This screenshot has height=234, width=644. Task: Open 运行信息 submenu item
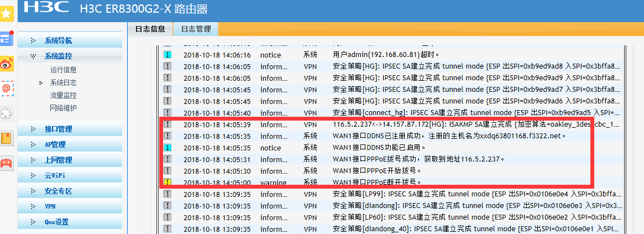click(x=63, y=70)
